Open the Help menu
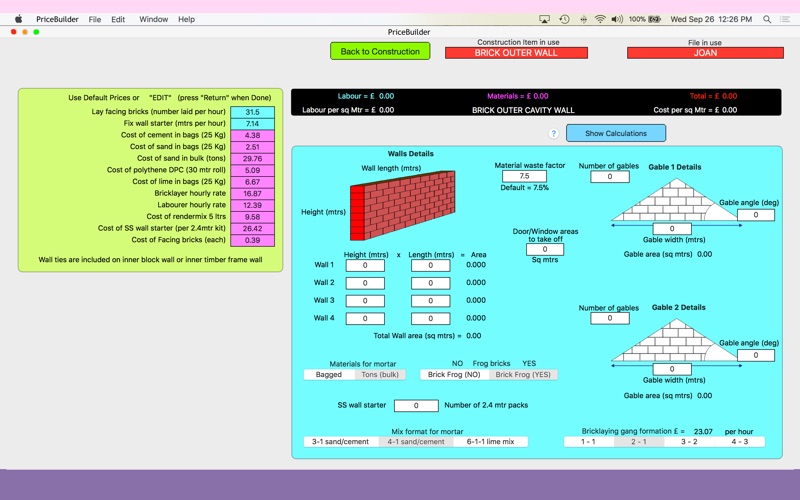This screenshot has height=500, width=800. tap(186, 19)
